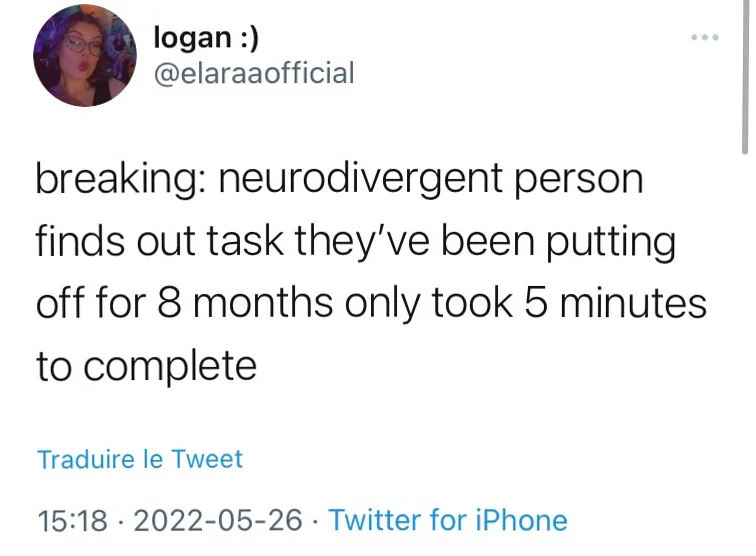Screen dimensions: 756x556
Task: Open the 'logan :)' display name profile
Action: 206,38
